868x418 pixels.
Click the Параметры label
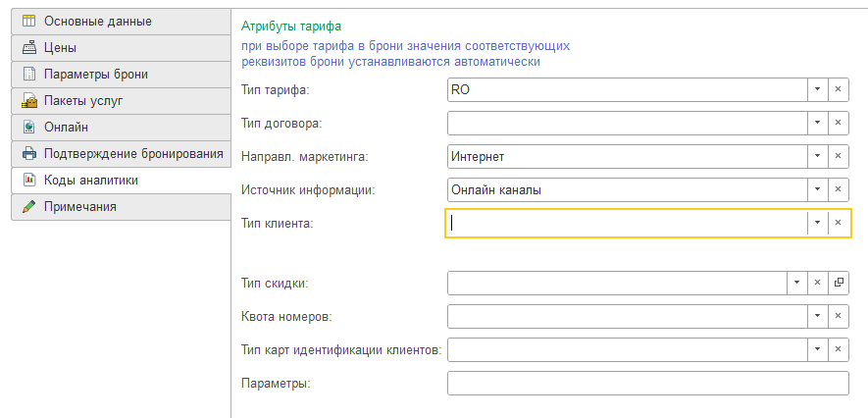coord(276,383)
